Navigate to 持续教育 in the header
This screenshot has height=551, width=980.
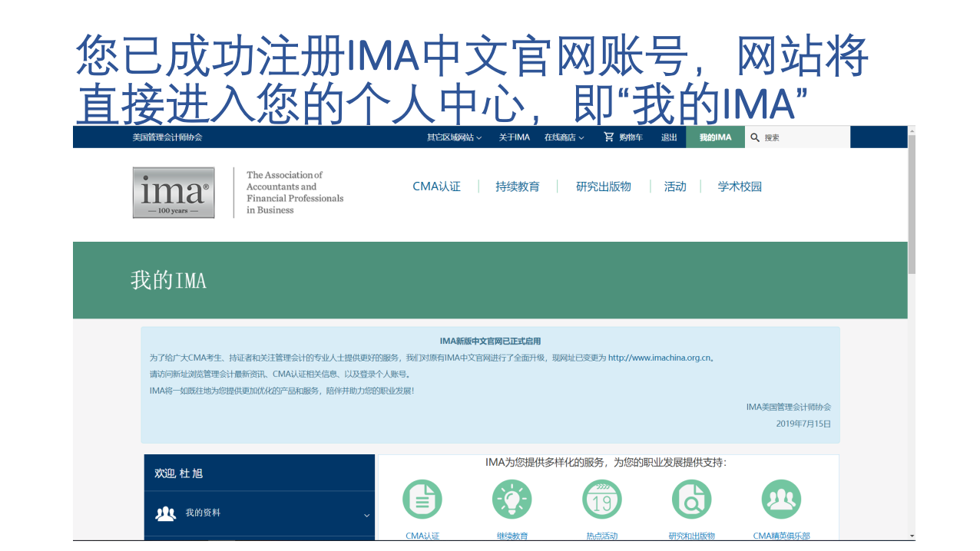pyautogui.click(x=517, y=186)
